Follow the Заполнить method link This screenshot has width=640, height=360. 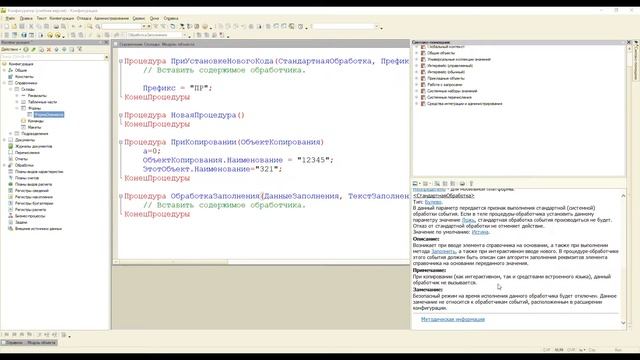443,251
